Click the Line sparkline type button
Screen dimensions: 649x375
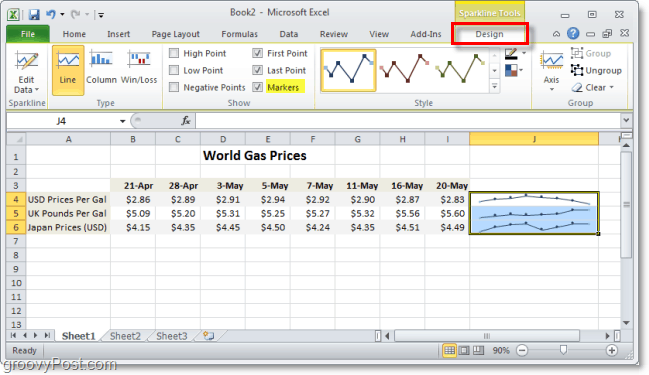click(x=68, y=70)
